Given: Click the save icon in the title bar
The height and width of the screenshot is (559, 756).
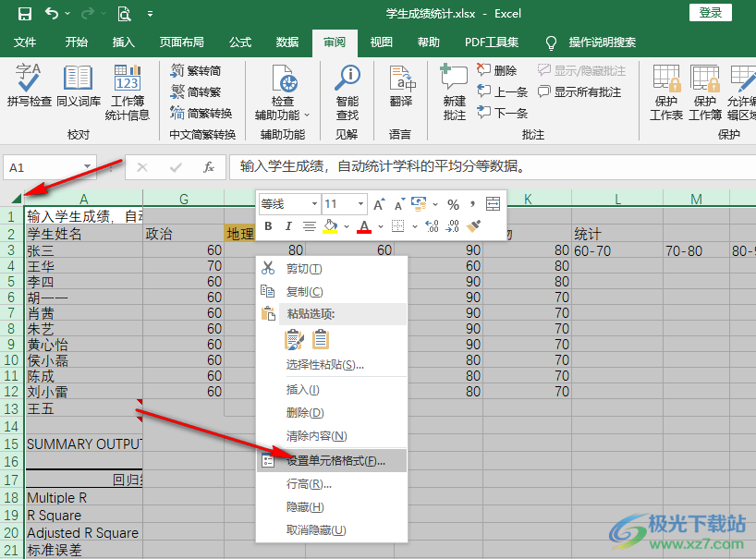Looking at the screenshot, I should coord(25,14).
